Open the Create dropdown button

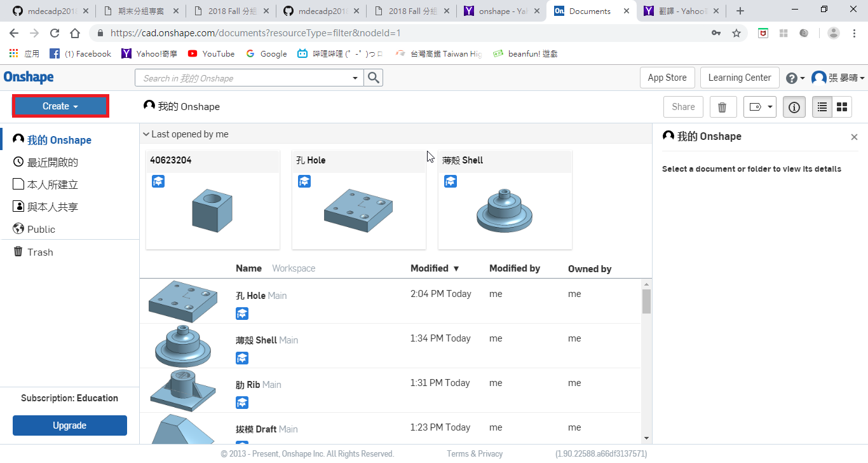click(60, 106)
